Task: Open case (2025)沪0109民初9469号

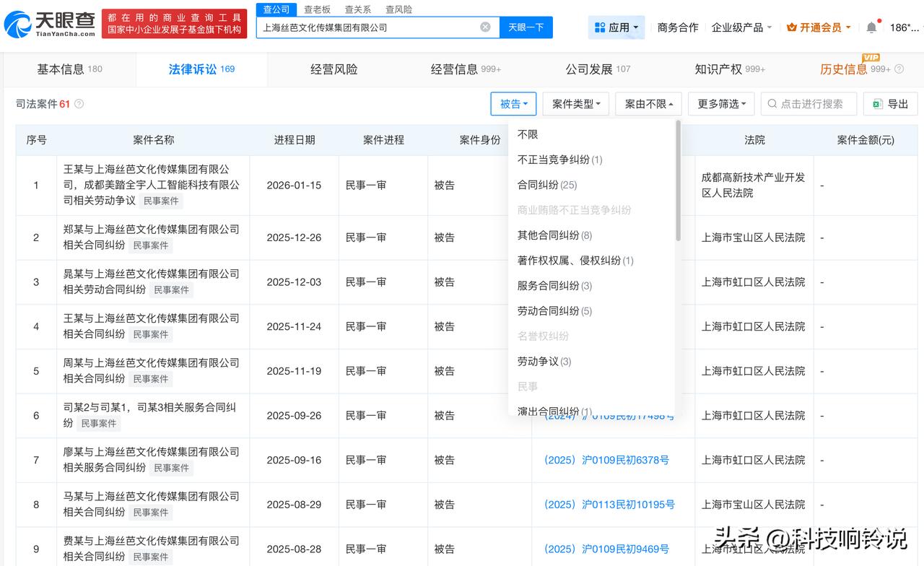Action: point(606,549)
